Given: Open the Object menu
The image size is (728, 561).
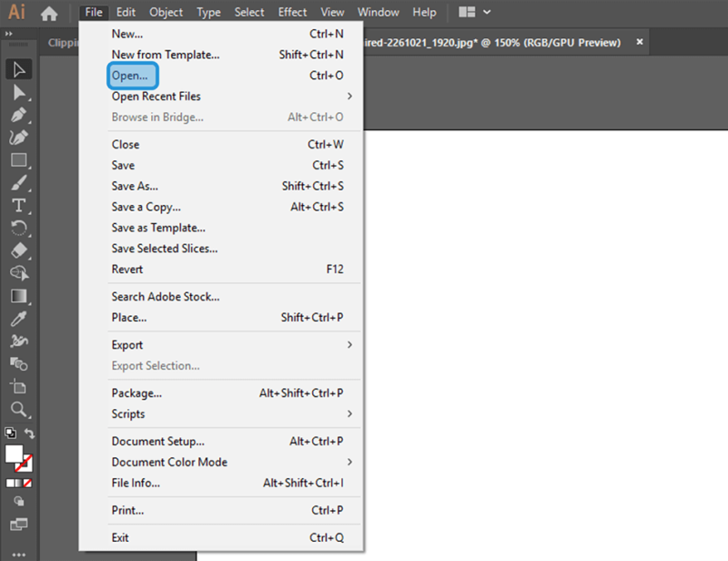Looking at the screenshot, I should 166,12.
